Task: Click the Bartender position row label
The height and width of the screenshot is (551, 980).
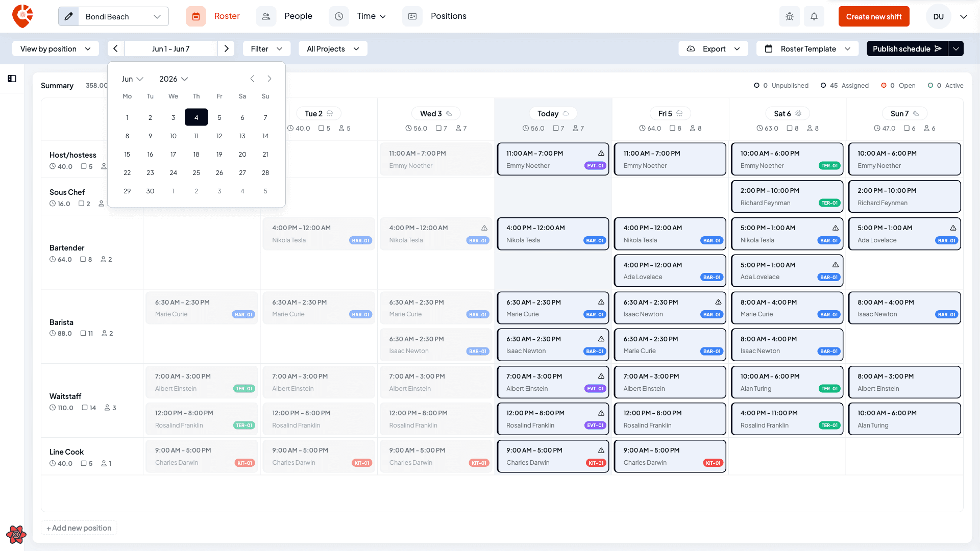Action: click(67, 248)
